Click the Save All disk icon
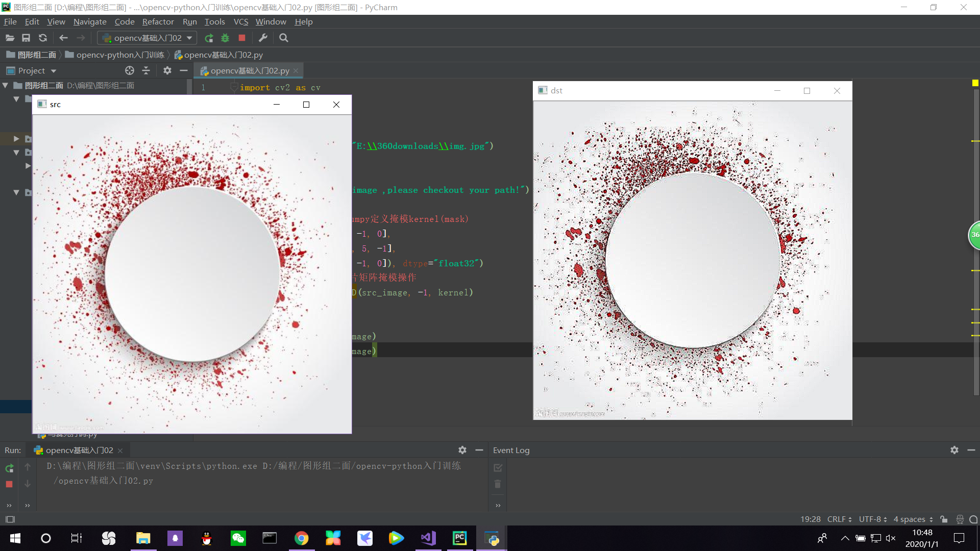980x551 pixels. [26, 38]
